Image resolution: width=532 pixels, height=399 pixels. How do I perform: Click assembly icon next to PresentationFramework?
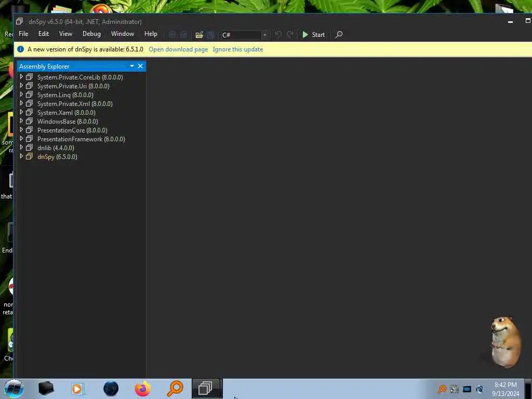(30, 139)
